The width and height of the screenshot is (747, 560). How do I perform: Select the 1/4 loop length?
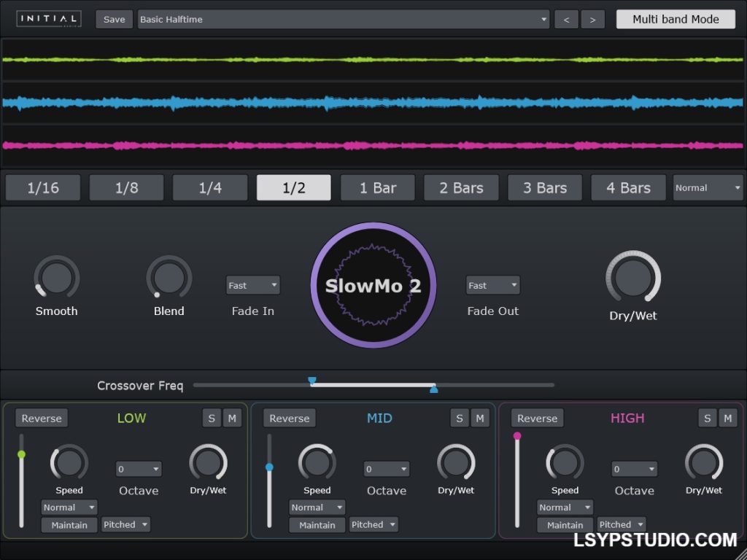pos(210,187)
